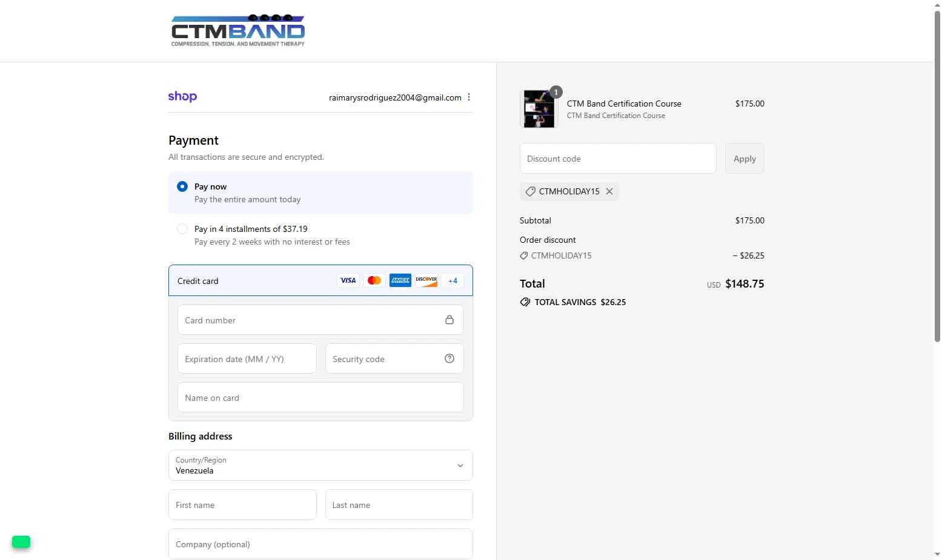Click the 'Pay every 2 weeks' description text
The height and width of the screenshot is (560, 942).
pos(272,242)
